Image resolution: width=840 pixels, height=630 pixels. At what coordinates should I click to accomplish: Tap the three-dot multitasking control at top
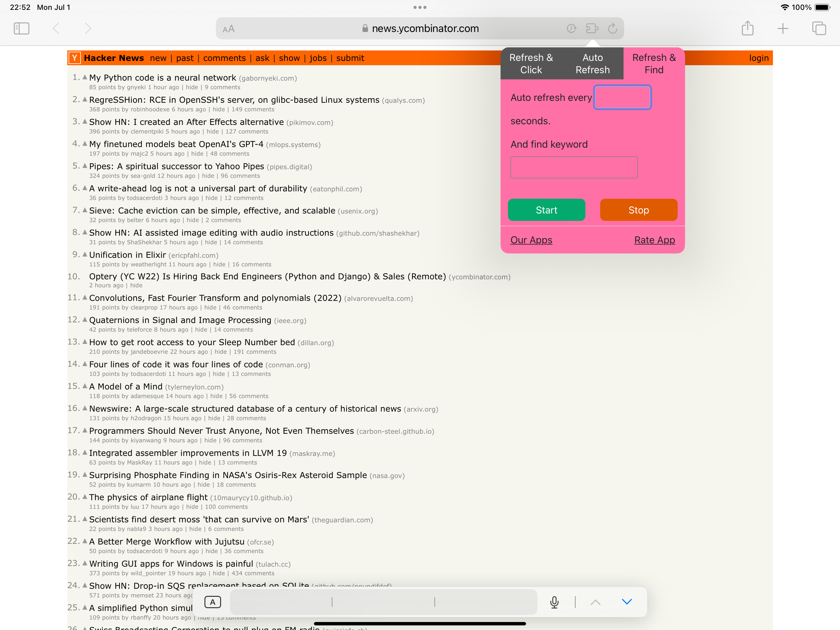pos(420,7)
